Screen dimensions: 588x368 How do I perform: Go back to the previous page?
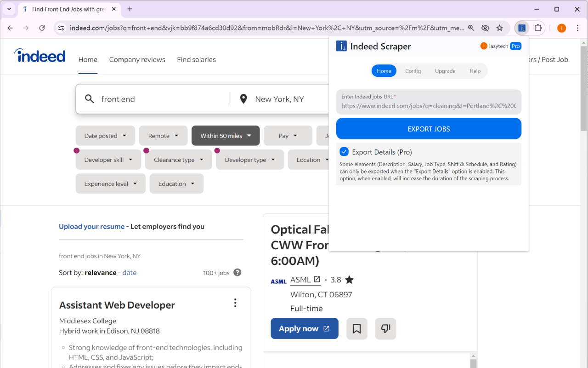pos(10,28)
